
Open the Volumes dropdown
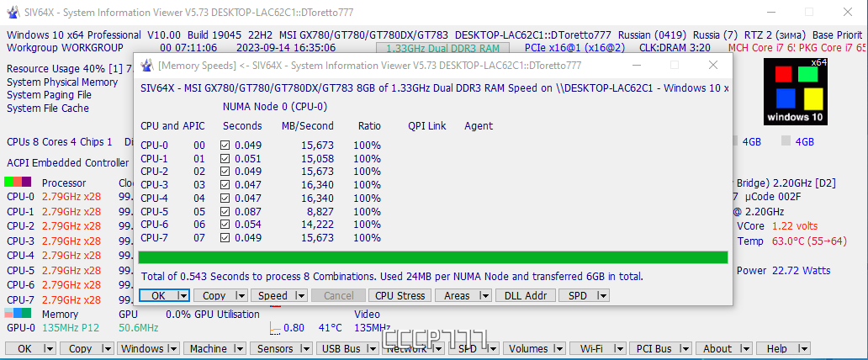(x=561, y=349)
